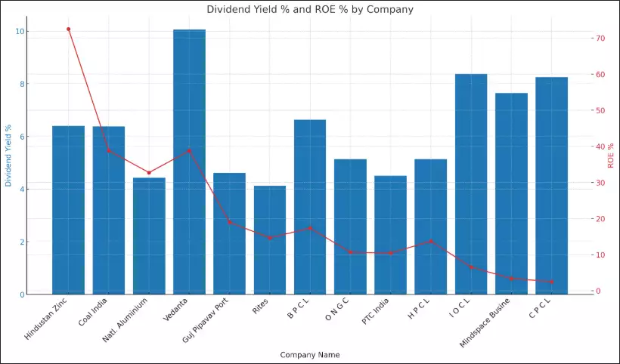Select the ROE data point for H P C L
The width and height of the screenshot is (620, 364).
[x=431, y=242]
